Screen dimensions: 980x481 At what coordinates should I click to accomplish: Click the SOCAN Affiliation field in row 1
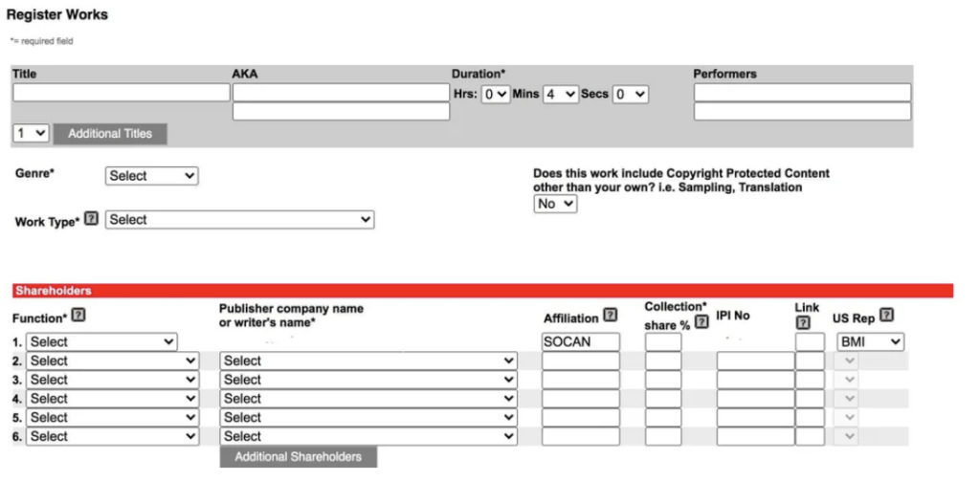click(x=581, y=341)
